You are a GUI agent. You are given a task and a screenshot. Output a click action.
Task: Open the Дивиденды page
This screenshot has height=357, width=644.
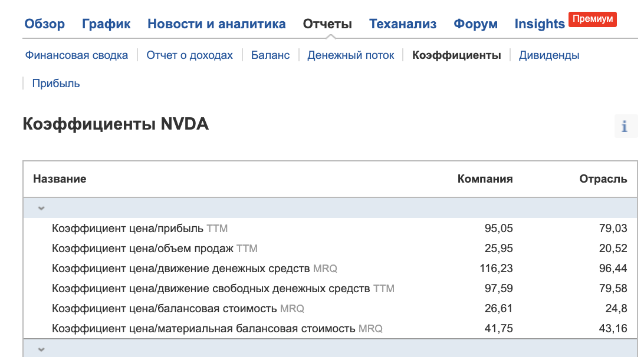point(548,55)
